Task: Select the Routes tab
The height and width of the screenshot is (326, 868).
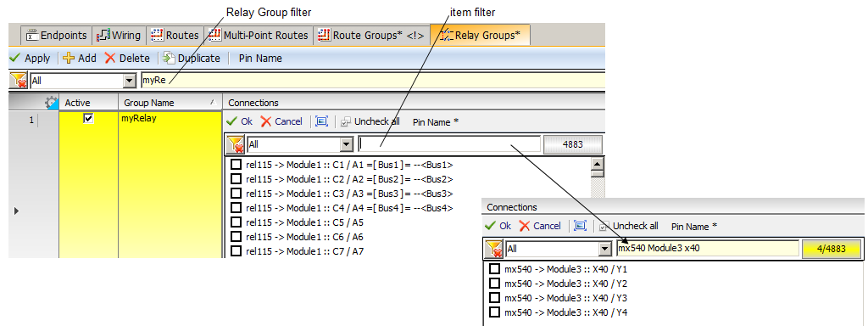Action: pos(175,36)
